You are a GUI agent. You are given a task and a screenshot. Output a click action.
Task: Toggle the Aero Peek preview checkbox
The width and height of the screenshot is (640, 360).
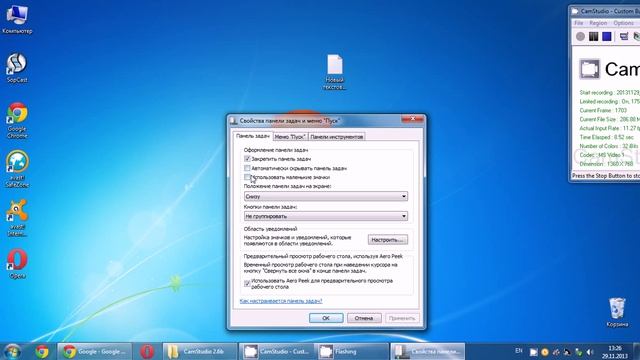[247, 284]
